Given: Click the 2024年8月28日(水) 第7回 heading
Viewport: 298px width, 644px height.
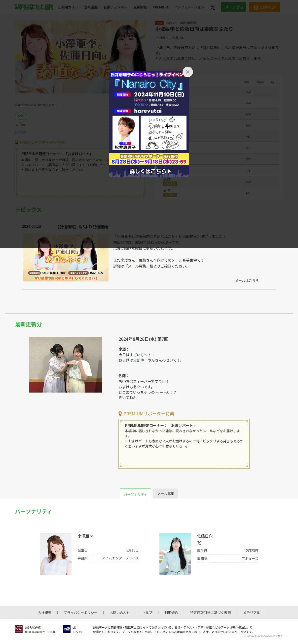Looking at the screenshot, I should tap(143, 339).
